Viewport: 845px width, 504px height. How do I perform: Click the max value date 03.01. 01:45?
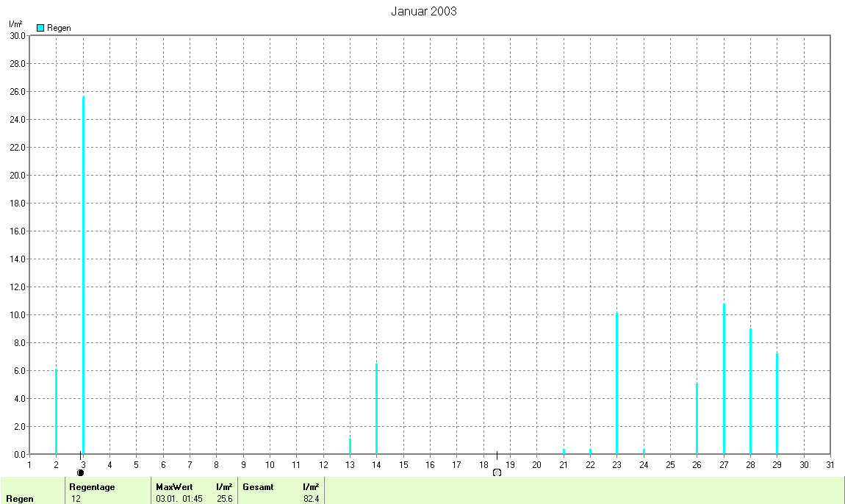[x=179, y=499]
